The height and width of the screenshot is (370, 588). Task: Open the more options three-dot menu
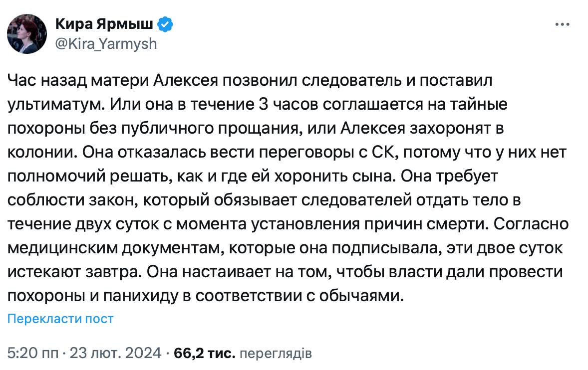pos(562,25)
